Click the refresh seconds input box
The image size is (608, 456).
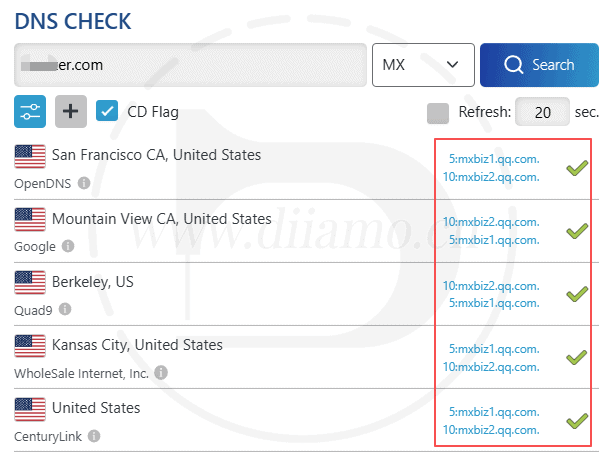click(543, 112)
